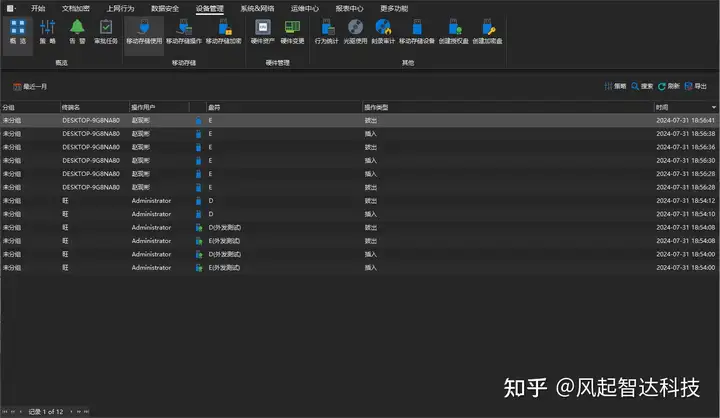Image resolution: width=720 pixels, height=418 pixels.
Task: Open the 更多功能 tab
Action: pos(394,8)
